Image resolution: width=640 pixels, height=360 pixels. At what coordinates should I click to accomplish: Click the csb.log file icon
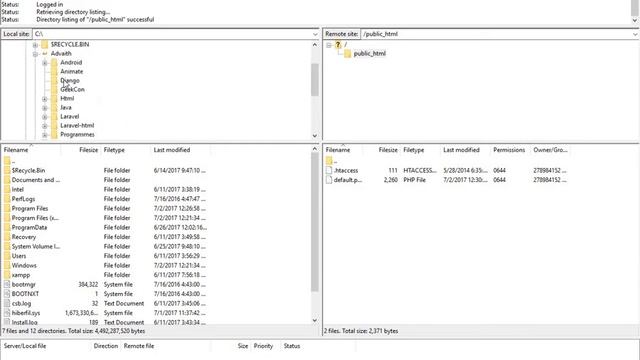7,303
